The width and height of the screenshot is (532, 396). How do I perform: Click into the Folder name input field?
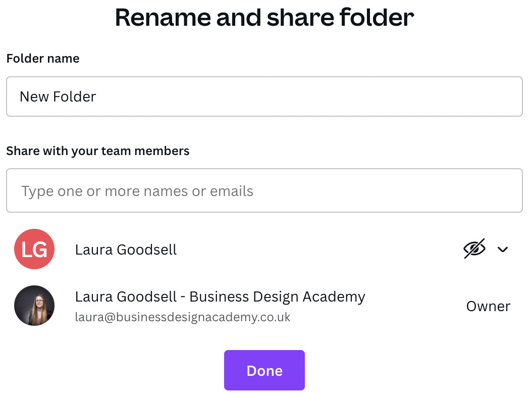click(x=264, y=96)
